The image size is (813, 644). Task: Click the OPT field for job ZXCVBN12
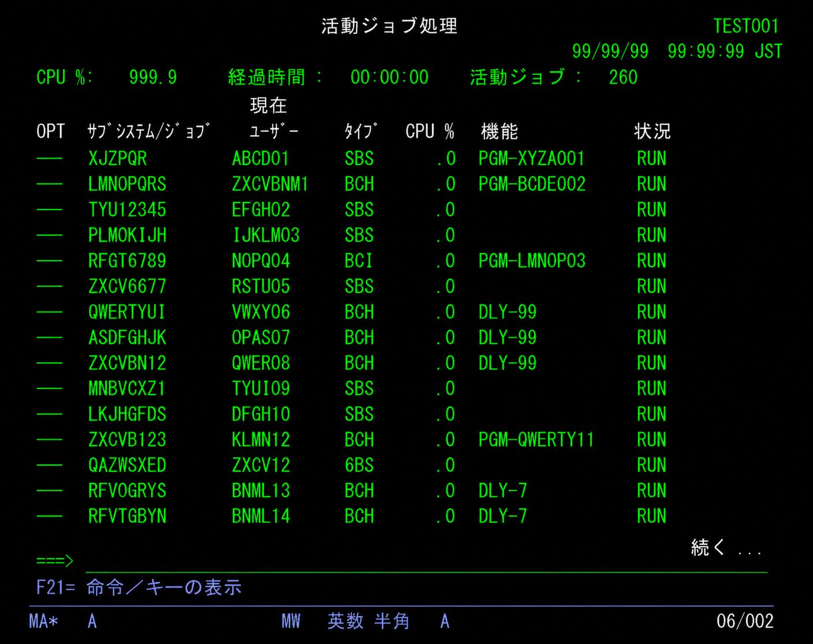(x=50, y=363)
